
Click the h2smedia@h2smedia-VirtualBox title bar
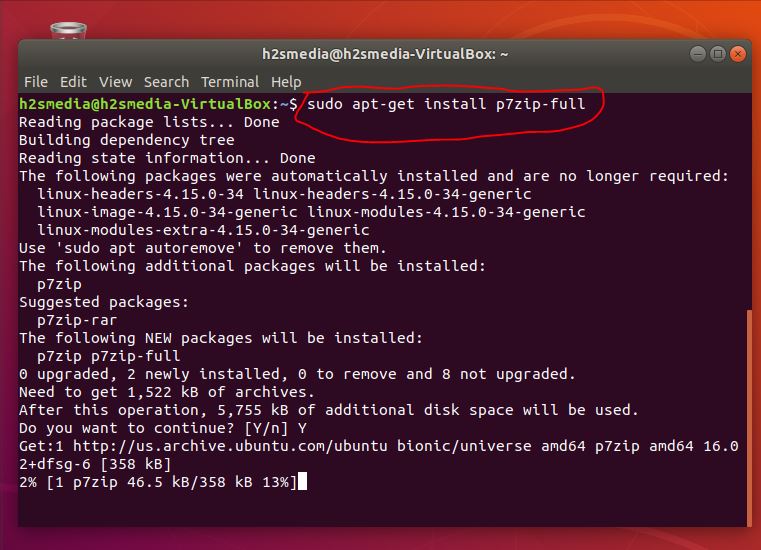click(x=385, y=54)
